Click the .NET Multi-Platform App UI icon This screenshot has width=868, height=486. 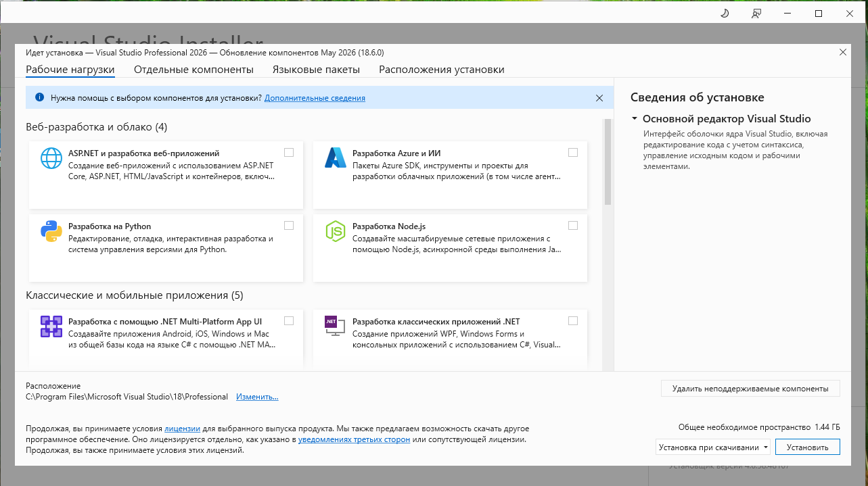[51, 326]
